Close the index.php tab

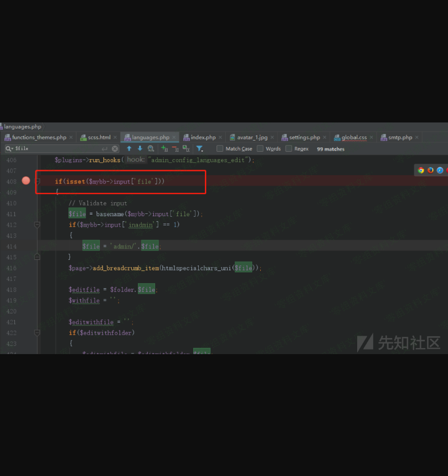[220, 137]
